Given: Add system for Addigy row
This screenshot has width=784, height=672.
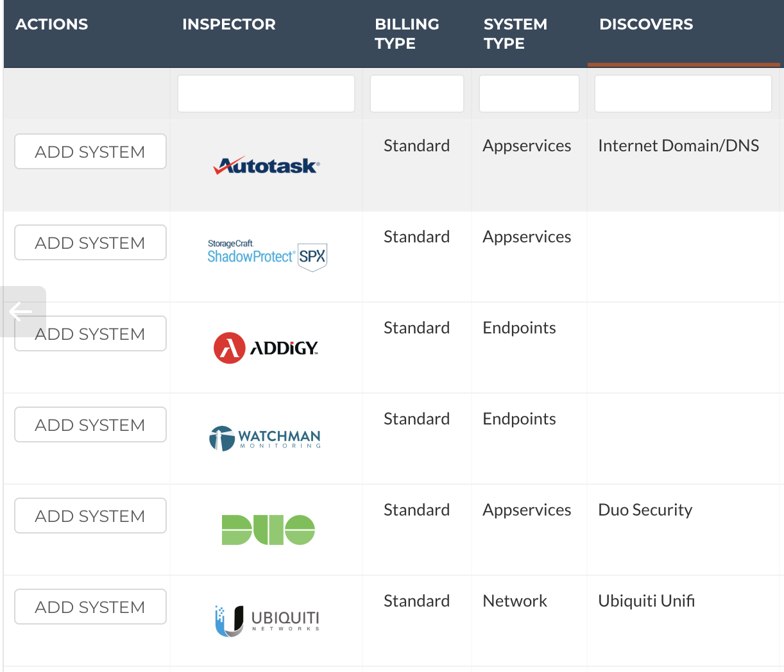Looking at the screenshot, I should [90, 333].
